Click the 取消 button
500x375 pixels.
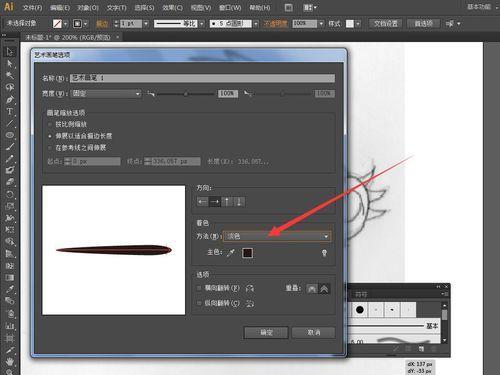(313, 332)
